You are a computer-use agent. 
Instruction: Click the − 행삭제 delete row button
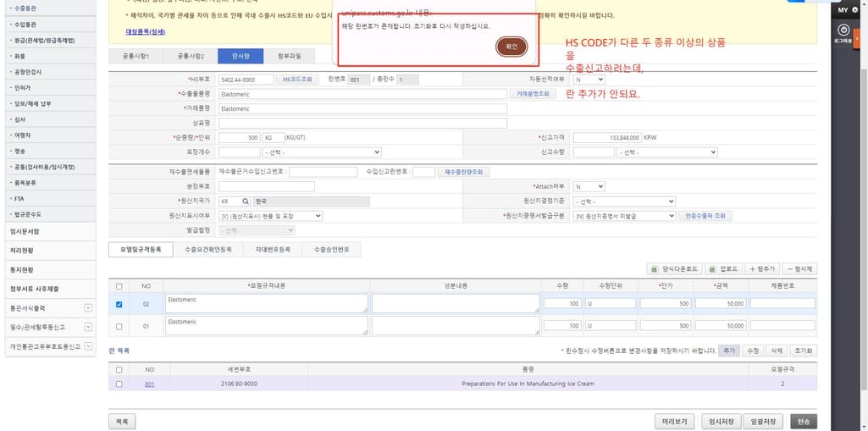(799, 269)
